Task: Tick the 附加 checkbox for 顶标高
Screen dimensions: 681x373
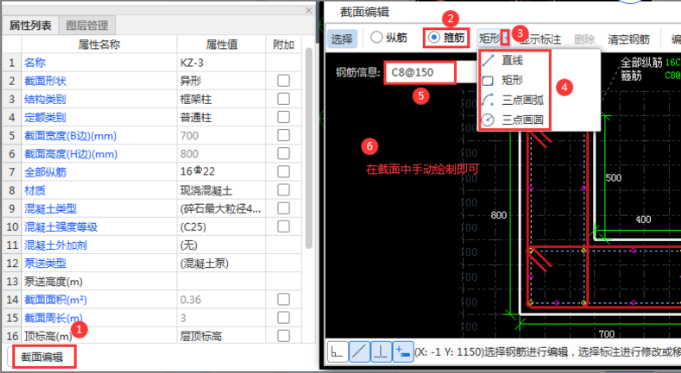Action: [284, 336]
